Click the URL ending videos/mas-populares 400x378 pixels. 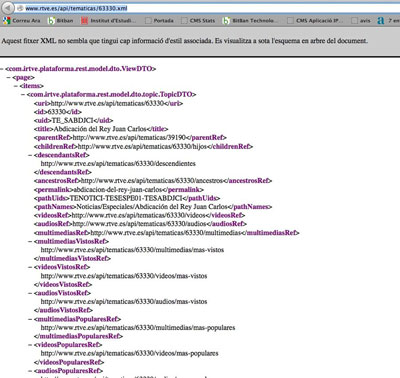129,353
